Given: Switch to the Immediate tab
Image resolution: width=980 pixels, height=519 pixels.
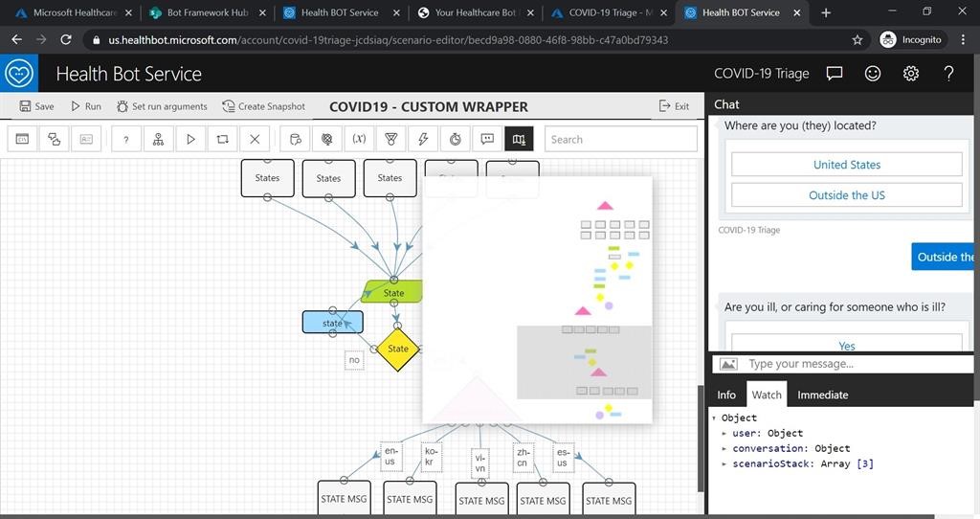Looking at the screenshot, I should pyautogui.click(x=822, y=395).
